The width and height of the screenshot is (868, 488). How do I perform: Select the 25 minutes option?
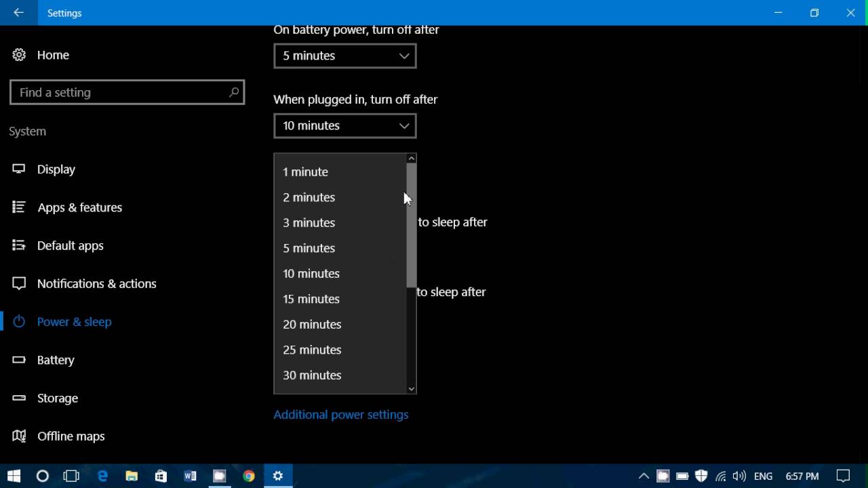tap(340, 350)
